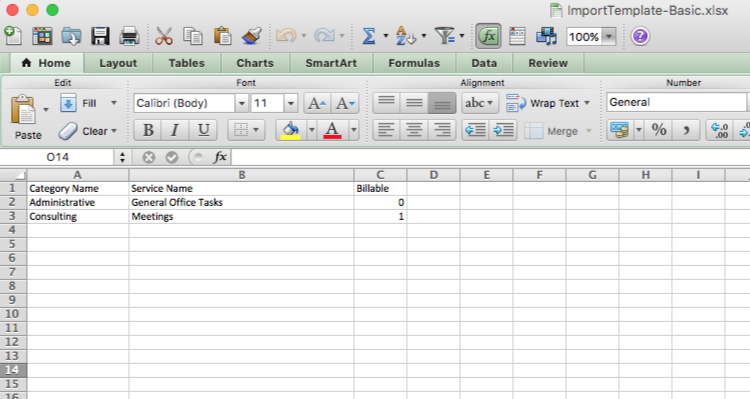The height and width of the screenshot is (399, 750).
Task: Toggle bold formatting
Action: click(x=148, y=130)
